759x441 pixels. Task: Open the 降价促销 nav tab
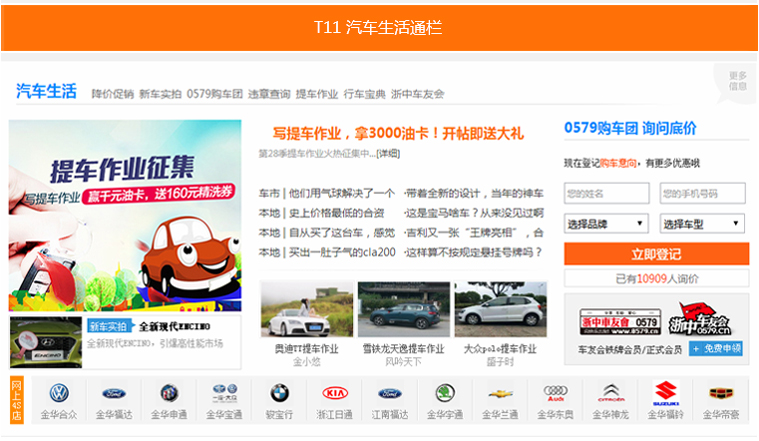[x=112, y=94]
